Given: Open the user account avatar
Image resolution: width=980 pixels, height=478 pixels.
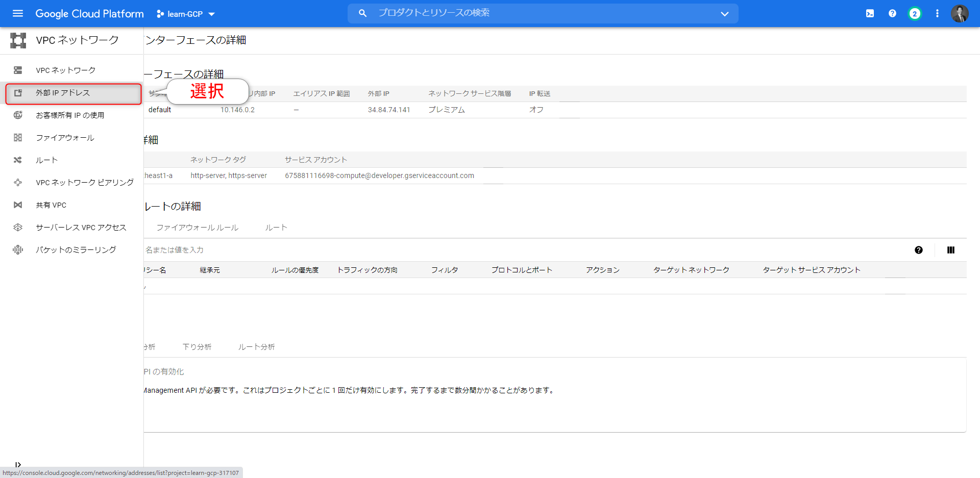Looking at the screenshot, I should [x=960, y=14].
